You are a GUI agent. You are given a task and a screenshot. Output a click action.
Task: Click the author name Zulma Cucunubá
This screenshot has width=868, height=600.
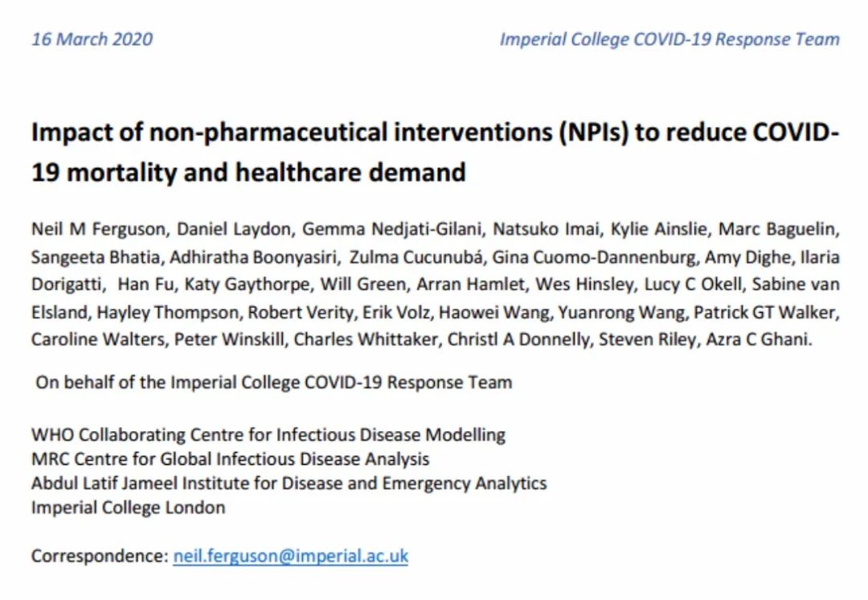point(416,257)
